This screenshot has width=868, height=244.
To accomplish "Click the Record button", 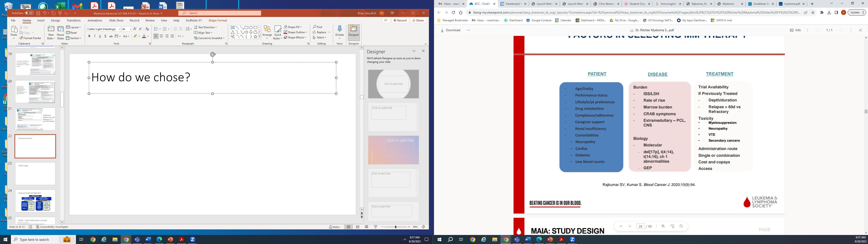I will (x=400, y=21).
